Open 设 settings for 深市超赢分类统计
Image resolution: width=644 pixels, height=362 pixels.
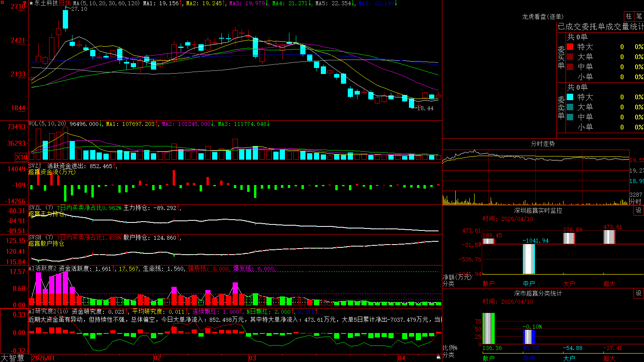639,293
